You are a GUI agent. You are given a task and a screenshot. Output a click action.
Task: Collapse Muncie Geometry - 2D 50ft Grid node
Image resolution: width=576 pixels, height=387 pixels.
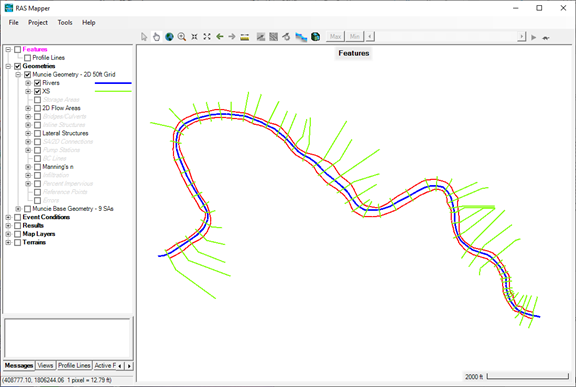point(18,75)
